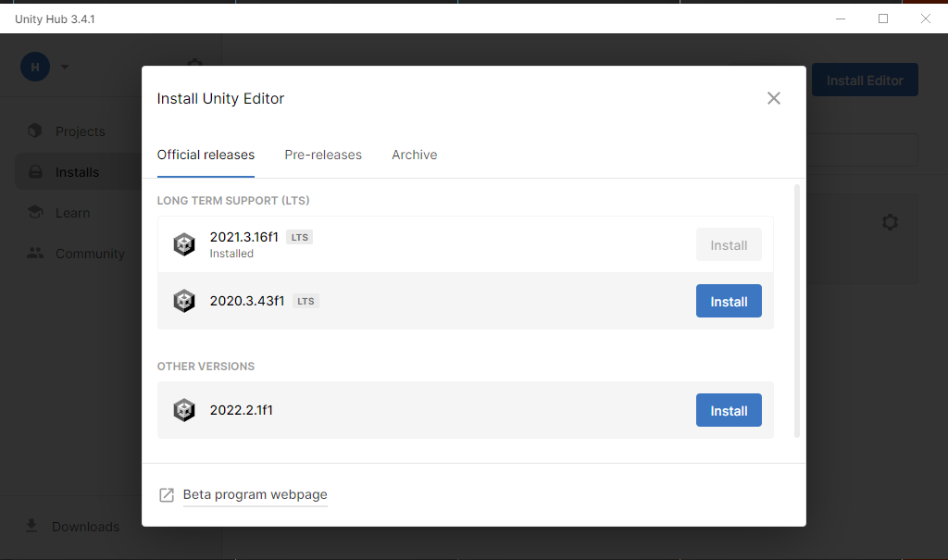
Task: Close the Unity Hub window
Action: [x=926, y=19]
